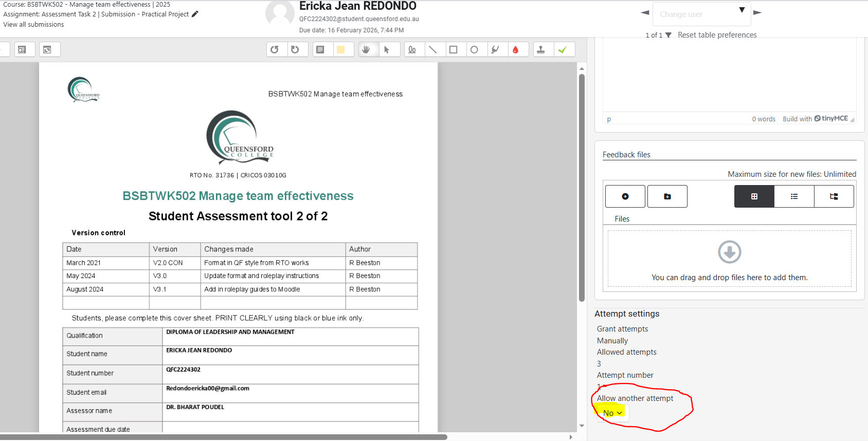
Task: Click Reset table preferences link
Action: [717, 35]
